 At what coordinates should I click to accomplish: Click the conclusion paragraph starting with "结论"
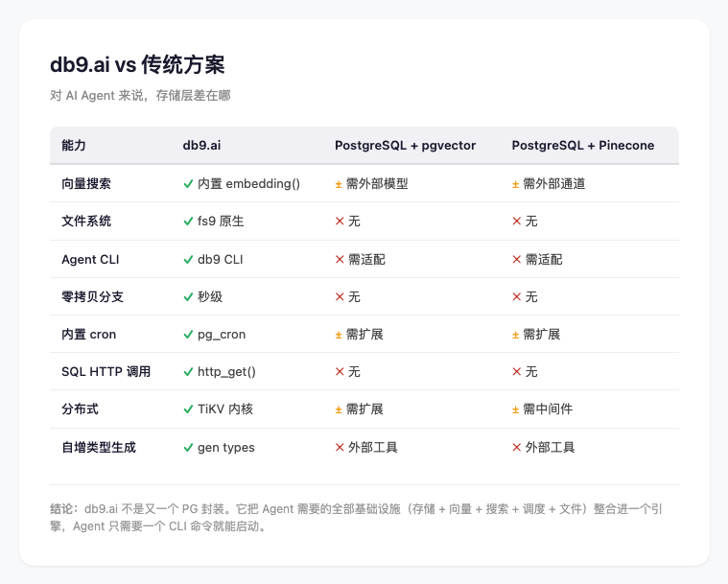356,518
